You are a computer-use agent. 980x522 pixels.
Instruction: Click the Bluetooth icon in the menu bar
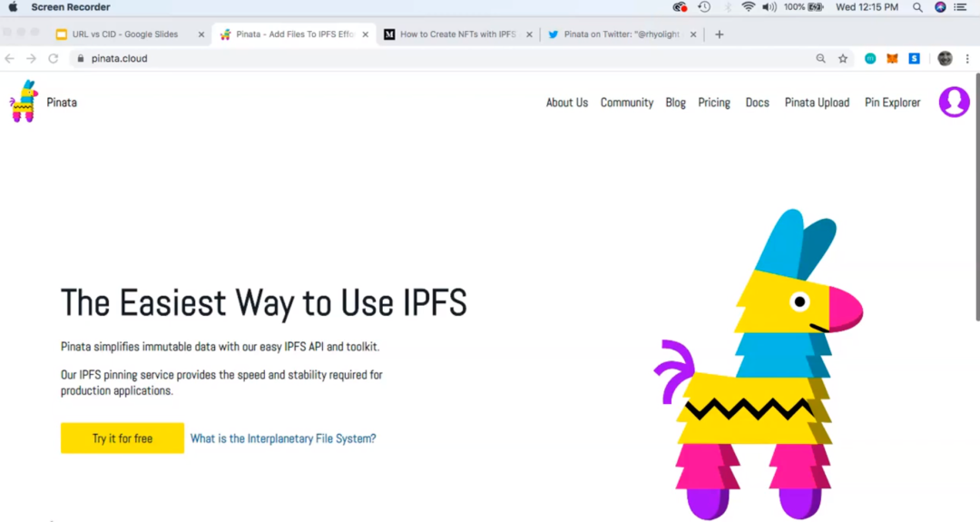728,7
